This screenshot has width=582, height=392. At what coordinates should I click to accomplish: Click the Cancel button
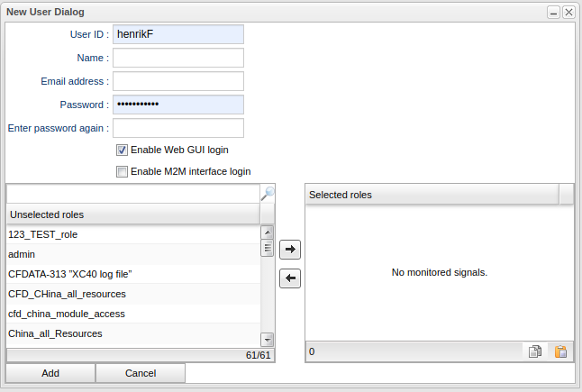[x=141, y=373]
